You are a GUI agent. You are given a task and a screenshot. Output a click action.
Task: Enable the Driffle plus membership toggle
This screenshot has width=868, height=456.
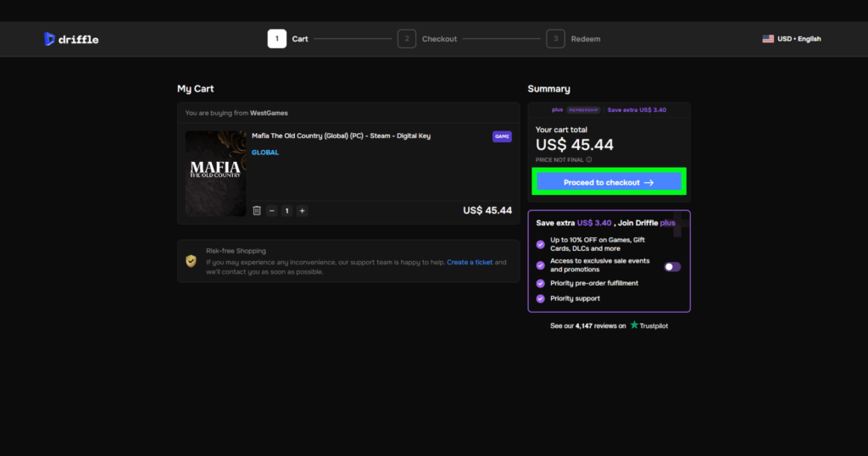[x=672, y=266]
